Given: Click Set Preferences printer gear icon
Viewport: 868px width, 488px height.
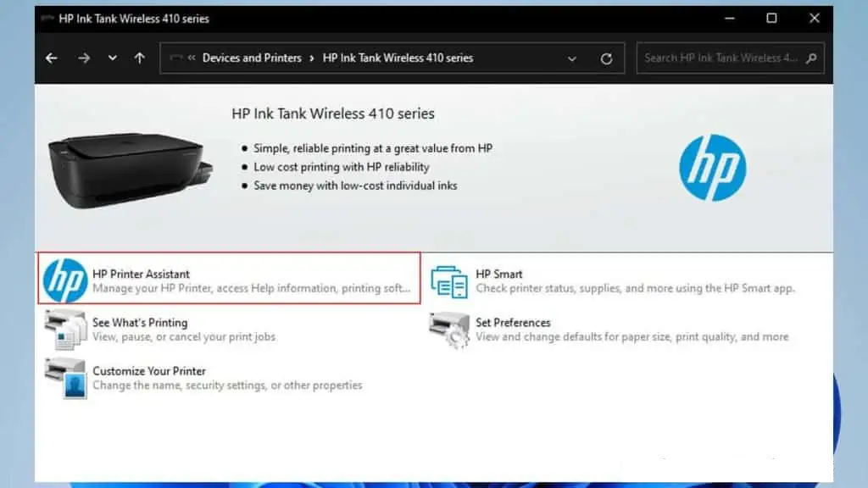Looking at the screenshot, I should [449, 330].
